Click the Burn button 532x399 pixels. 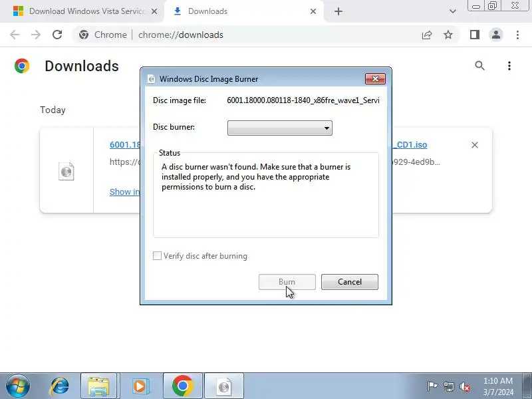(287, 282)
